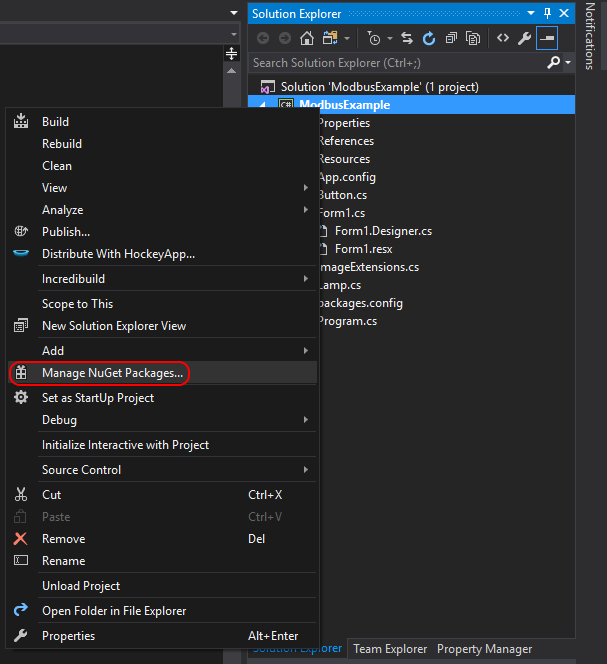Image resolution: width=607 pixels, height=664 pixels.
Task: Toggle the Preview Selected Items button
Action: [x=547, y=38]
